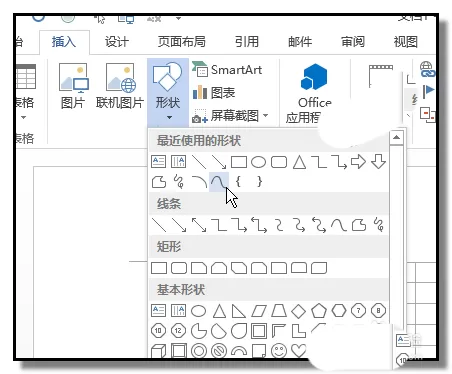Expand the 表格 table dropdown arrow

click(x=23, y=117)
